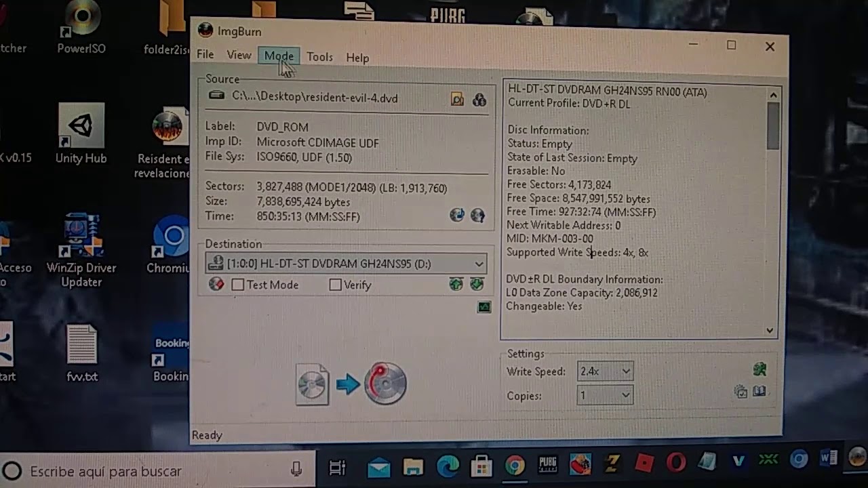The image size is (868, 488).
Task: Click the MID: MKM-003-00 line
Action: [549, 239]
